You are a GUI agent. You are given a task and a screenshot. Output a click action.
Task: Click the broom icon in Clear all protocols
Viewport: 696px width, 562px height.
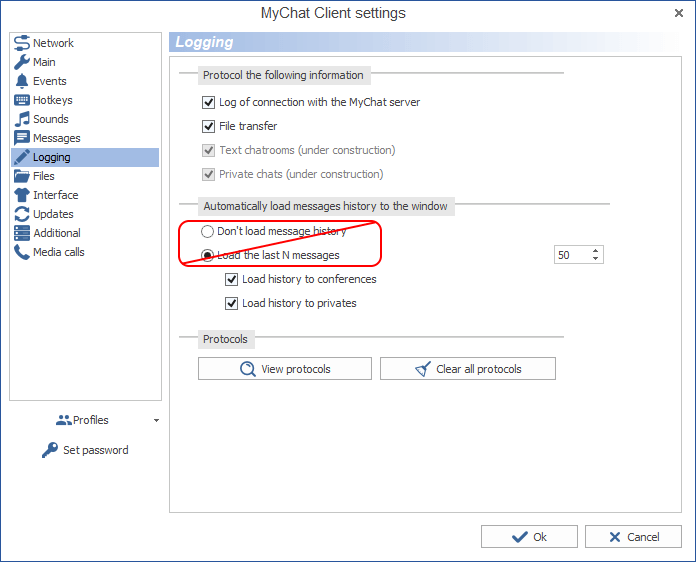pos(423,369)
